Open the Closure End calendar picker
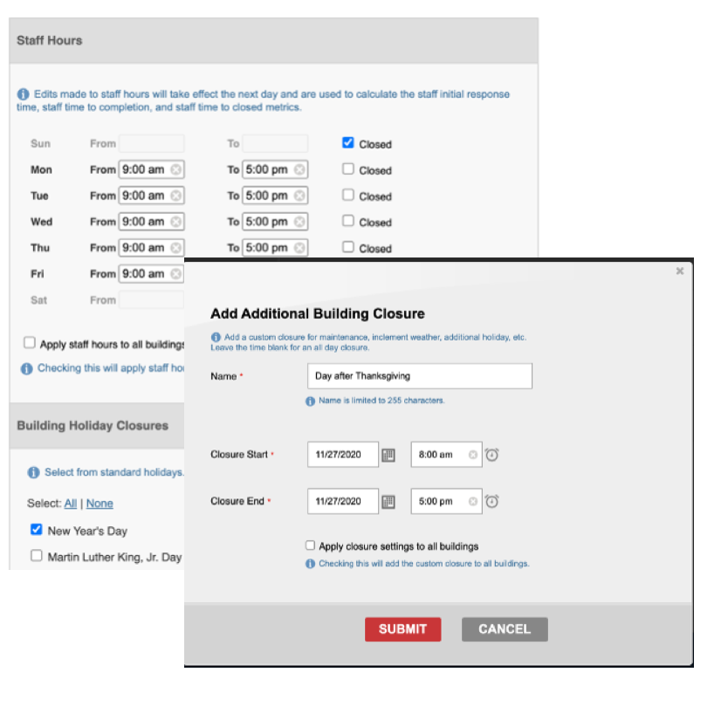 (389, 502)
